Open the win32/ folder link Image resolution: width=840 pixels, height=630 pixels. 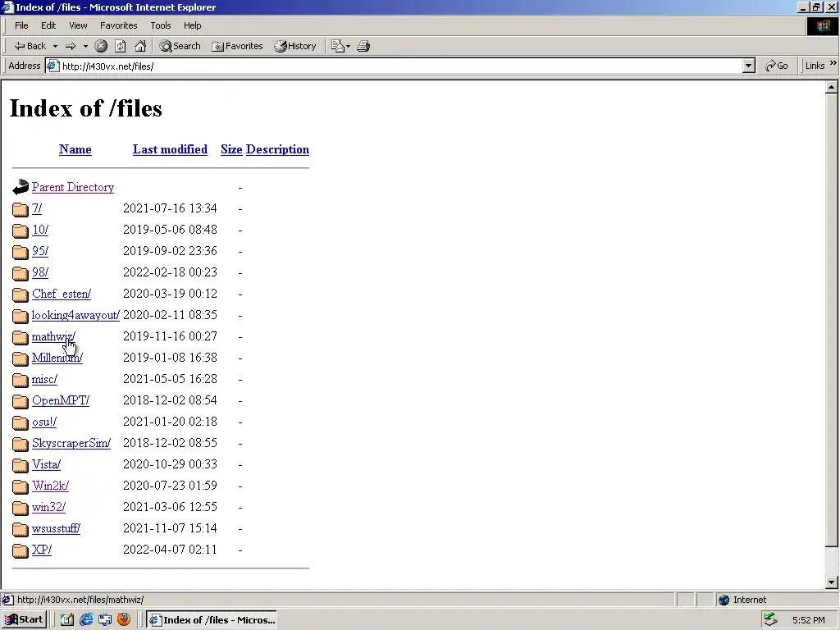click(x=48, y=507)
